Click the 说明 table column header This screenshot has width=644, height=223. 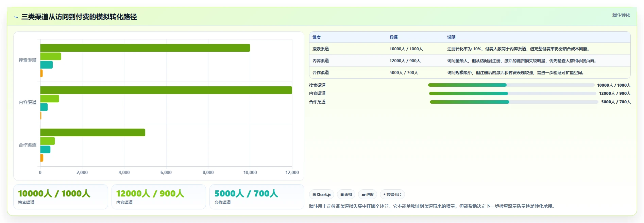coord(451,37)
